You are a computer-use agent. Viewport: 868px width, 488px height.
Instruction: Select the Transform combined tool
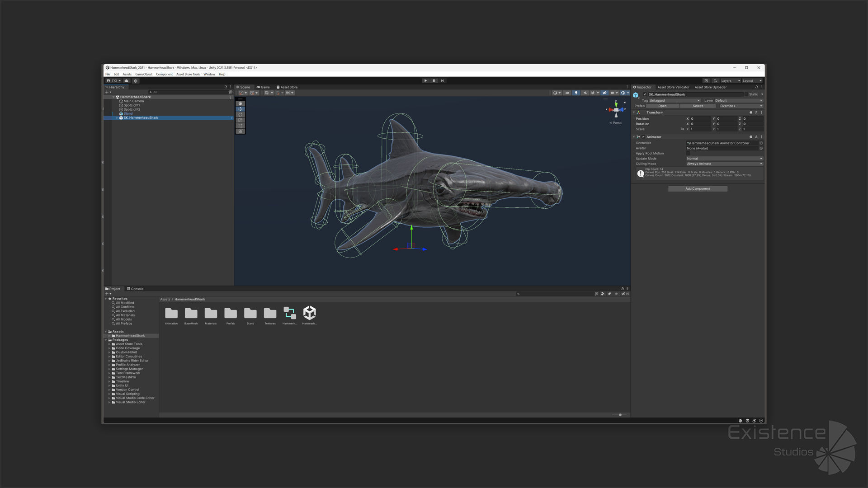point(241,131)
